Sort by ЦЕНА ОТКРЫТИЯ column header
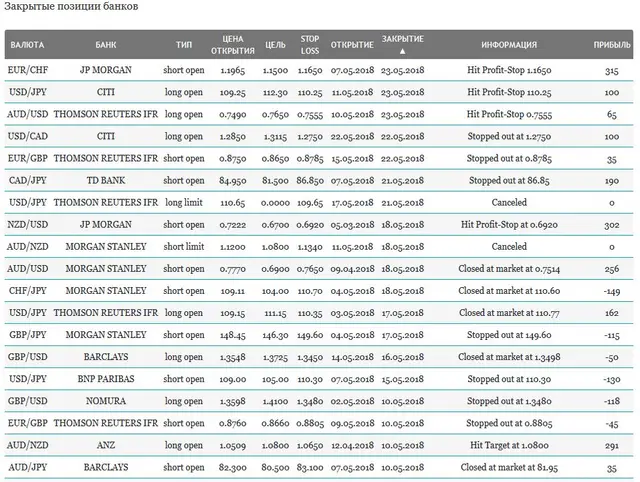 (233, 45)
